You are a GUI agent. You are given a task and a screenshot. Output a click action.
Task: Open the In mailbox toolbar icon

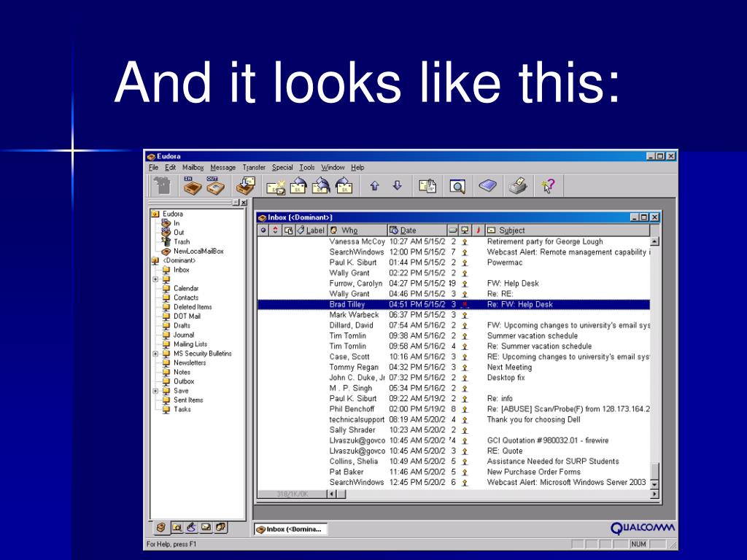193,186
